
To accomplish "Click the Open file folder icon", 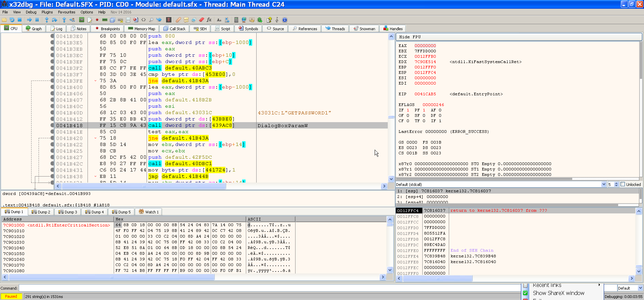I will tap(4, 20).
